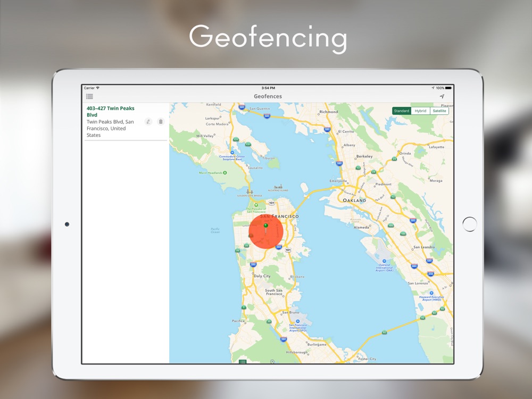Click the San Lorenzo label
The image size is (532, 399).
(418, 283)
